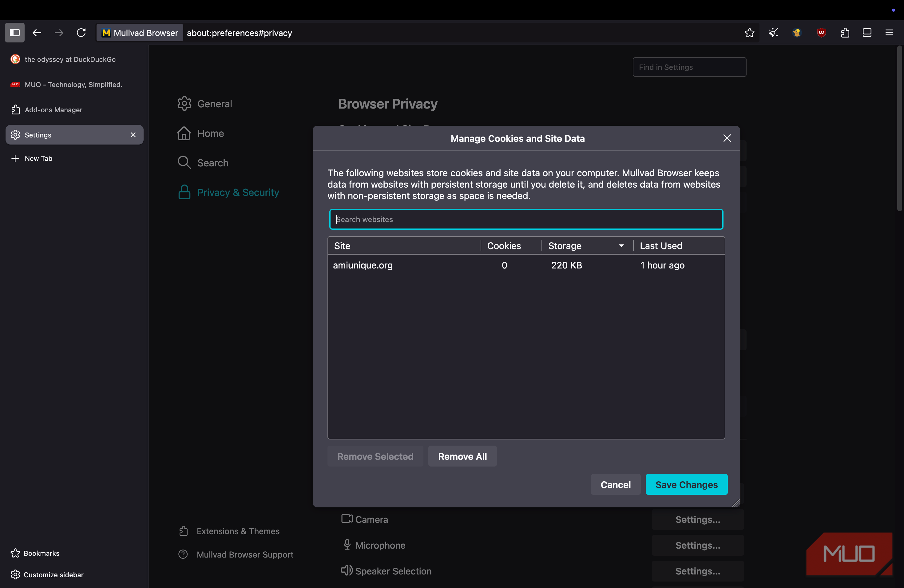904x588 pixels.
Task: Sort by Last Used column
Action: tap(679, 246)
